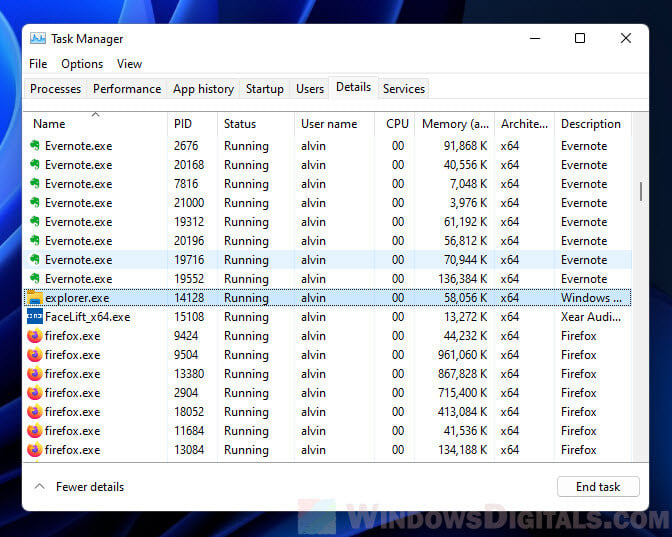Collapse view with Fewer details chevron
672x537 pixels.
click(x=39, y=486)
